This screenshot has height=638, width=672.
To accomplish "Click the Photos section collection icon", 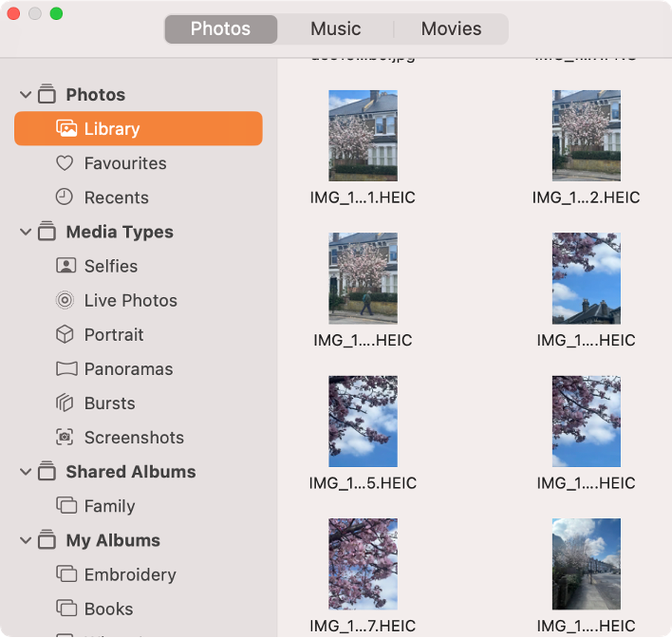I will click(x=47, y=94).
